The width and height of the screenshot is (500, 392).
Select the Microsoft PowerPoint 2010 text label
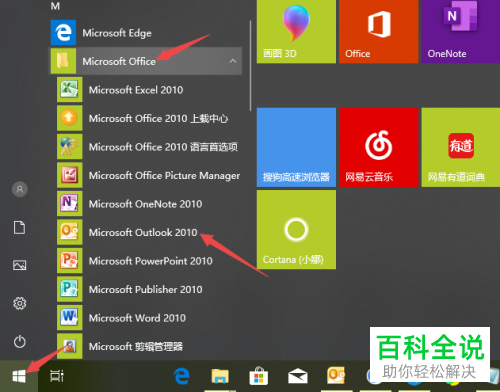point(151,261)
